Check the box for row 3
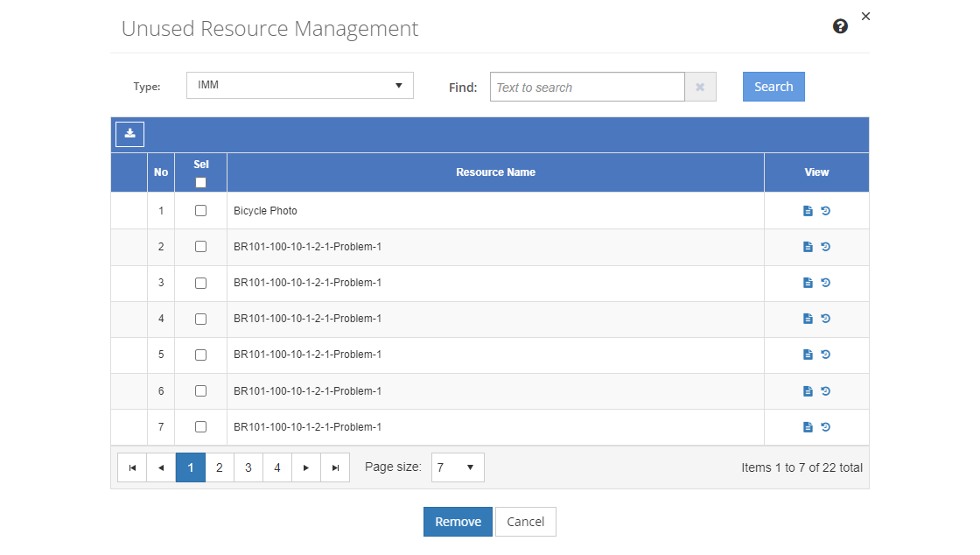The height and width of the screenshot is (555, 980). [200, 283]
